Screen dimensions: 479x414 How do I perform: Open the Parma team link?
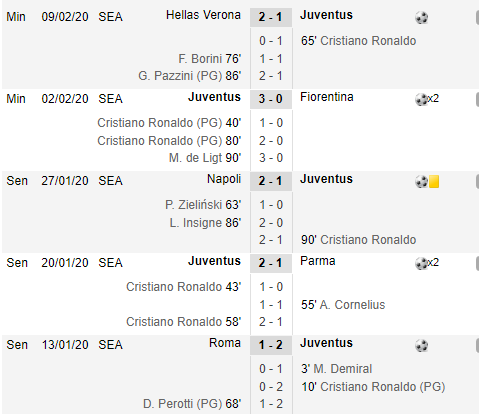click(318, 261)
